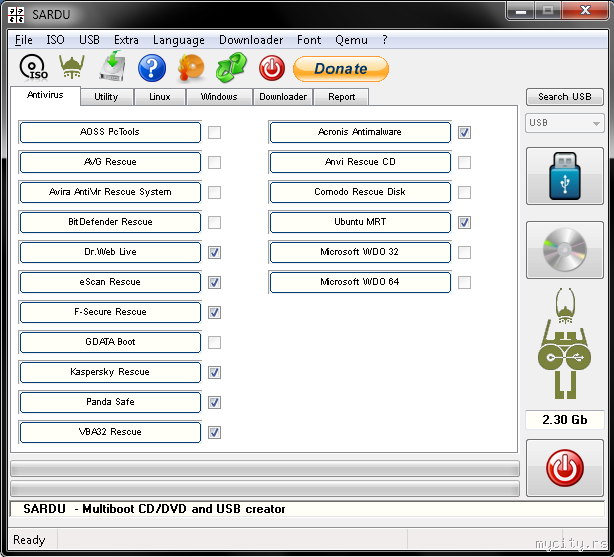The height and width of the screenshot is (557, 614).
Task: Click the Kaspersky Rescue button
Action: tap(110, 372)
